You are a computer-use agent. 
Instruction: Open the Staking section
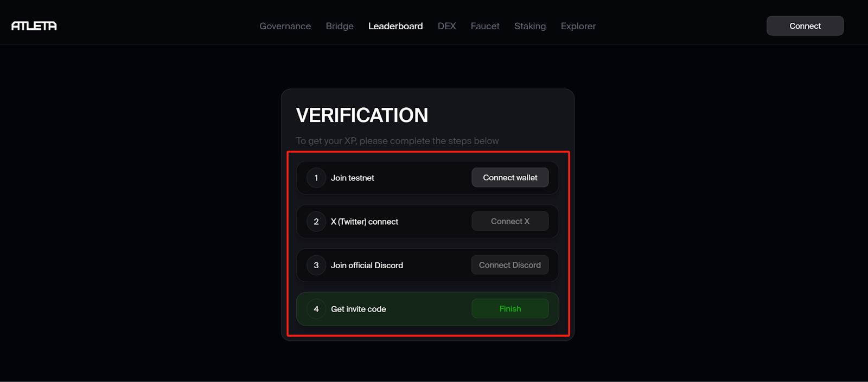pos(530,26)
